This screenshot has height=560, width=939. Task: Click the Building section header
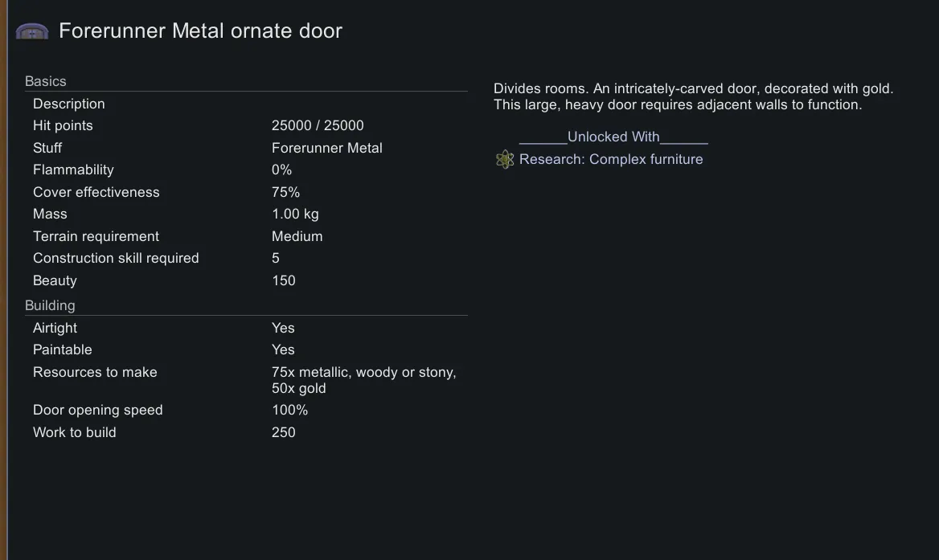50,305
